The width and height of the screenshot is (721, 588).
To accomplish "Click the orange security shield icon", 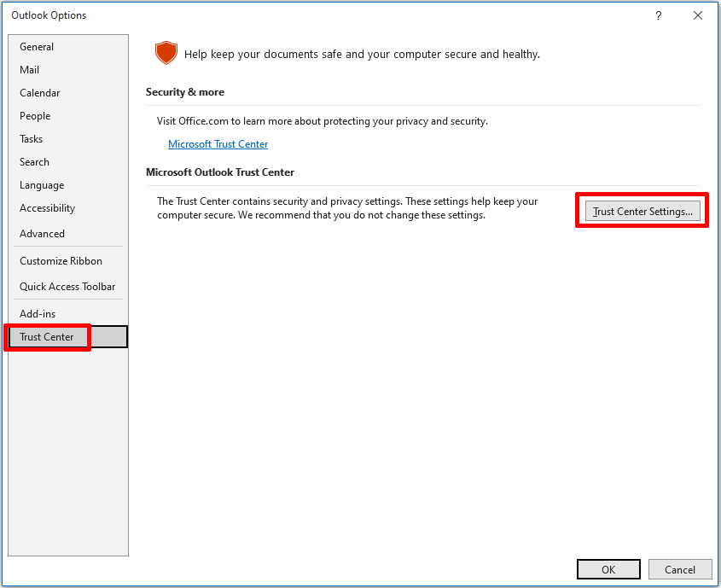I will point(166,54).
